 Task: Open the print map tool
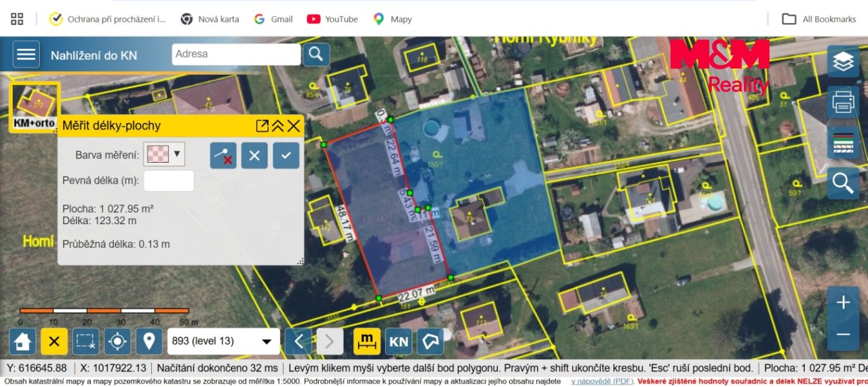[x=843, y=101]
